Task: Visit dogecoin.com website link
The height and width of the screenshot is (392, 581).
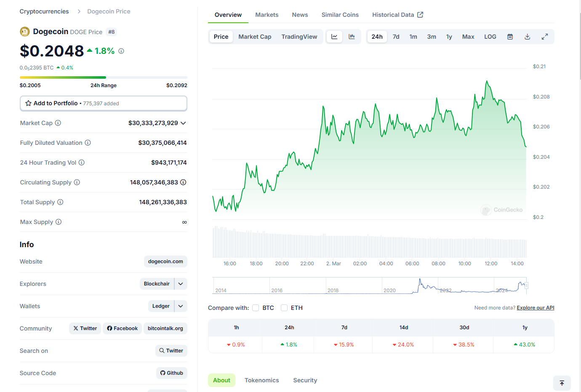Action: tap(165, 261)
